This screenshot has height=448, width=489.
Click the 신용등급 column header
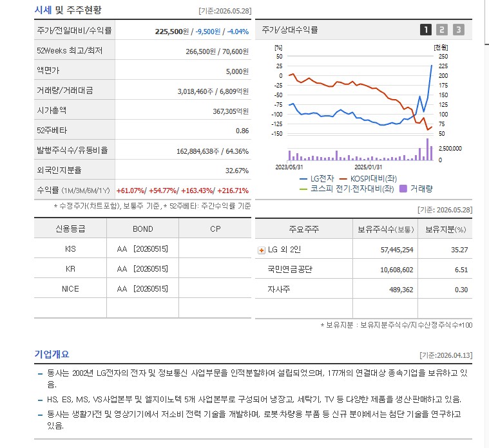[x=70, y=229]
